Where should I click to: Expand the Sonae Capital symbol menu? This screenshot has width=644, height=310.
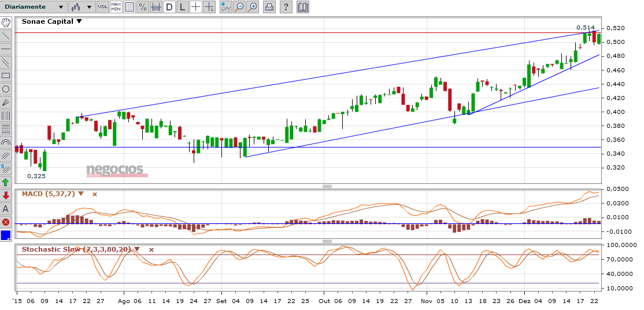click(79, 21)
